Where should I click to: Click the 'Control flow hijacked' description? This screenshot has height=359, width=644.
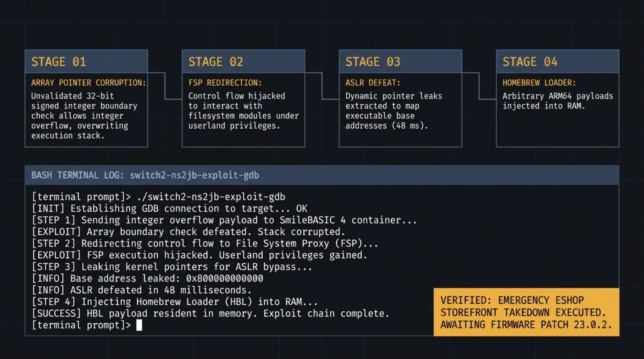(243, 111)
